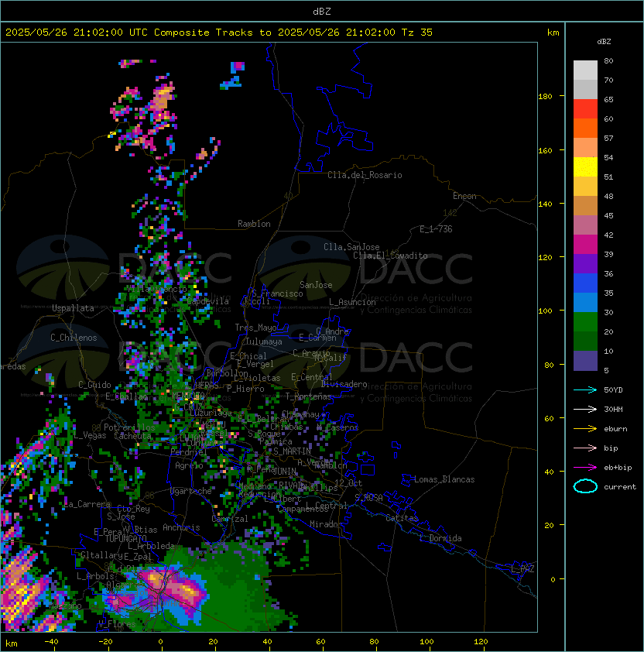Click the 'Ugarteche' place label
The height and width of the screenshot is (652, 644).
[191, 491]
